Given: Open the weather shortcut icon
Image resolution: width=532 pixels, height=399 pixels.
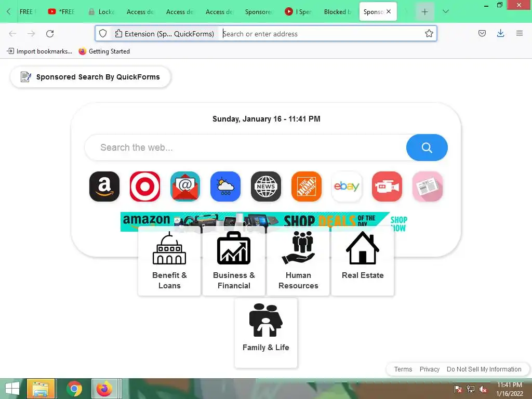Looking at the screenshot, I should [x=225, y=187].
